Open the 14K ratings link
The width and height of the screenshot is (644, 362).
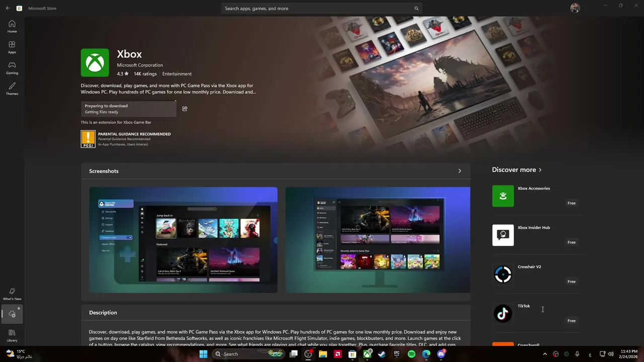pos(145,74)
